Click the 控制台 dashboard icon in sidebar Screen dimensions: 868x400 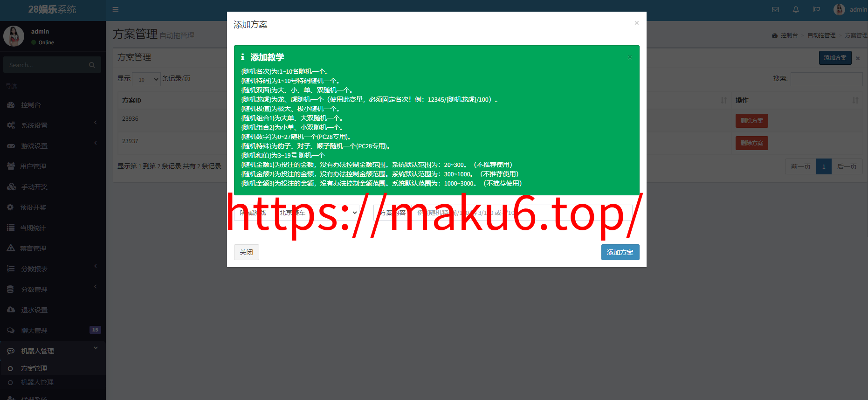11,105
